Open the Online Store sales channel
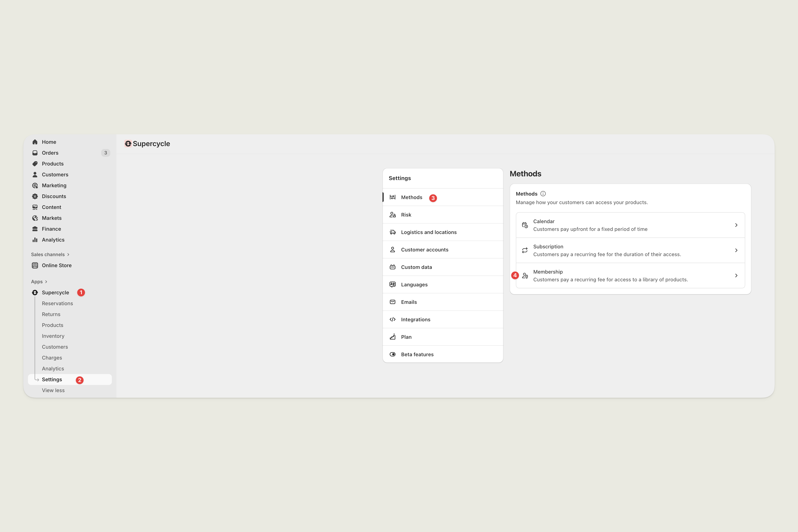Screen dimensions: 798x532 tap(56, 265)
